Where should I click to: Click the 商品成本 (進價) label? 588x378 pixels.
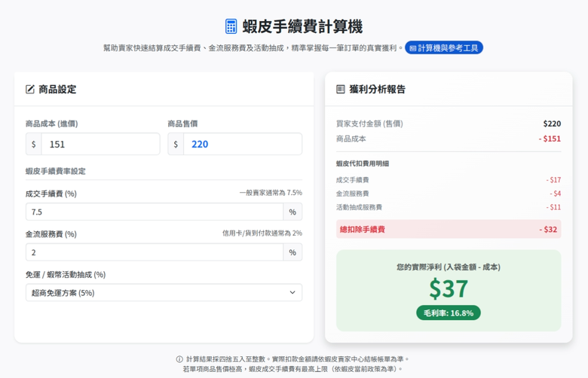tap(52, 123)
